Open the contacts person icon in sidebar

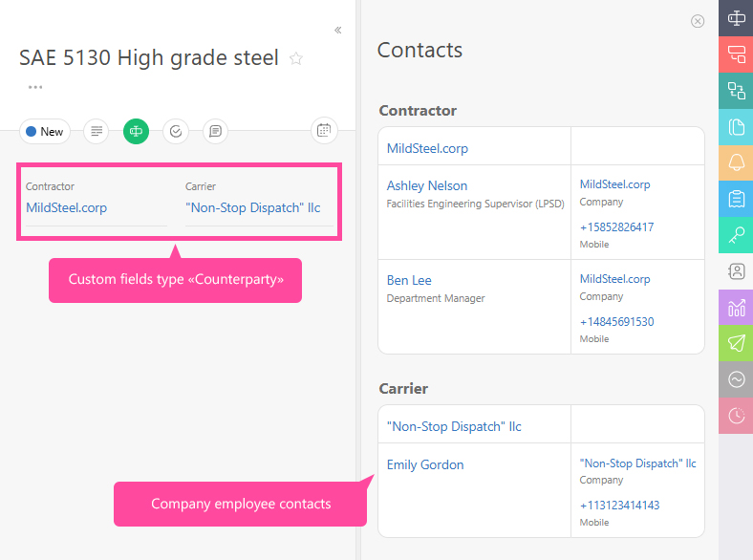tap(736, 271)
